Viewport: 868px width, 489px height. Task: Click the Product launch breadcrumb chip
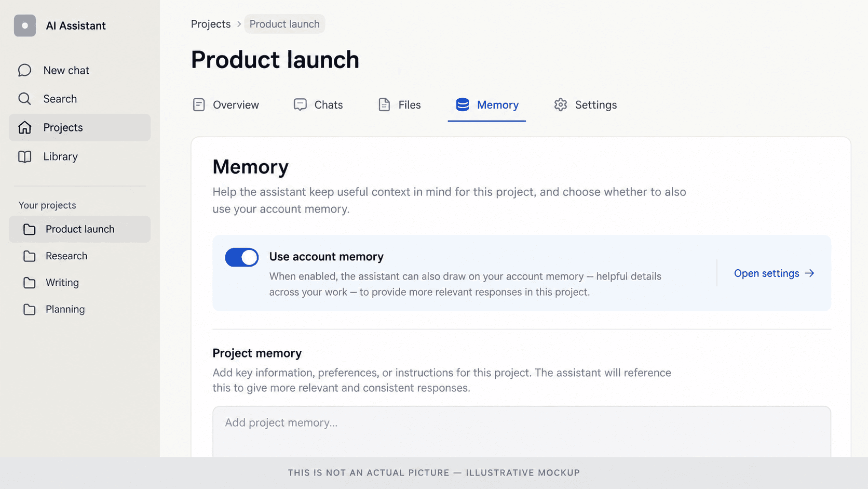(x=284, y=24)
